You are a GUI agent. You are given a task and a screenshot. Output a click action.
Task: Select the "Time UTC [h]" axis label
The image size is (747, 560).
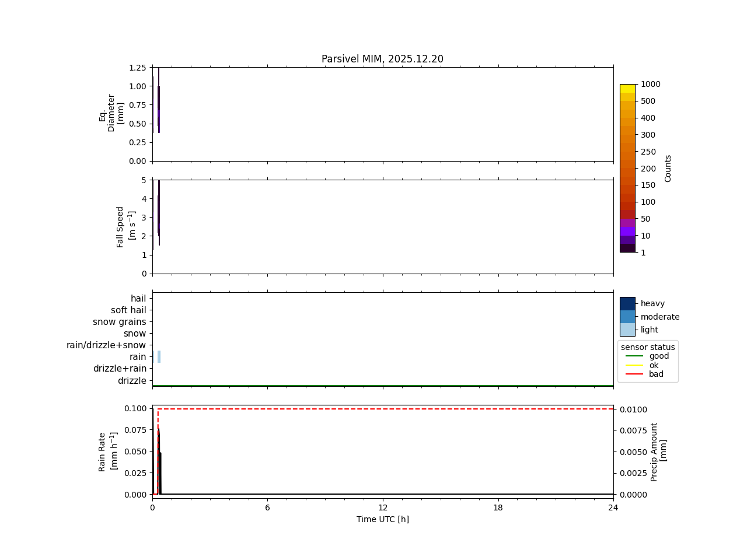383,519
